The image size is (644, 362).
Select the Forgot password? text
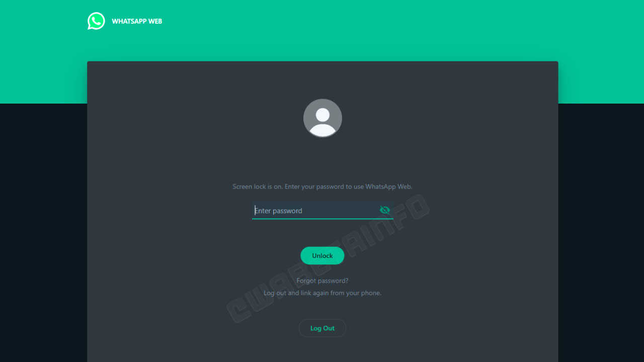pos(323,281)
